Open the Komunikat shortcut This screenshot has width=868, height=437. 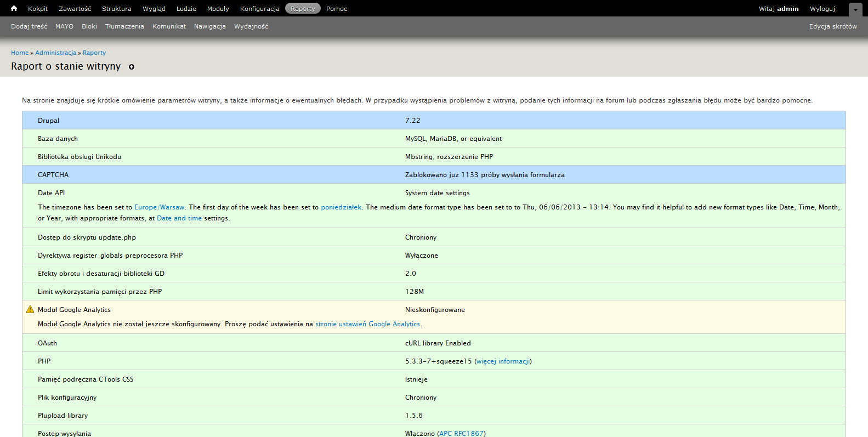(169, 26)
